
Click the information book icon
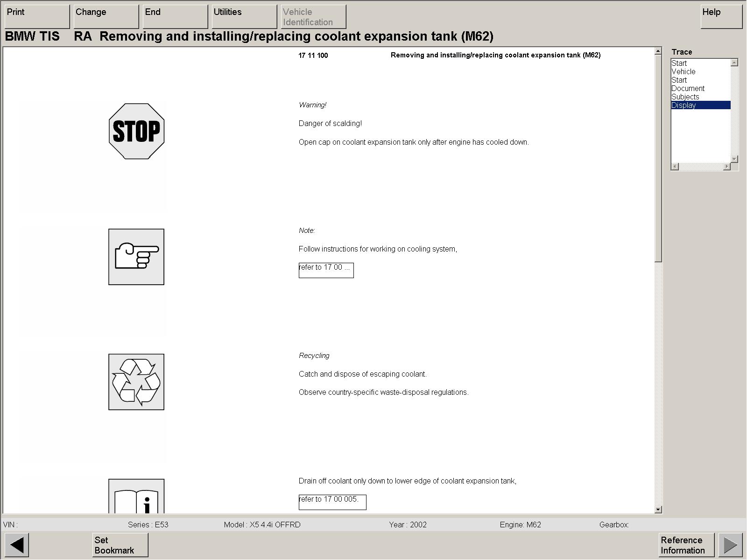pyautogui.click(x=136, y=497)
